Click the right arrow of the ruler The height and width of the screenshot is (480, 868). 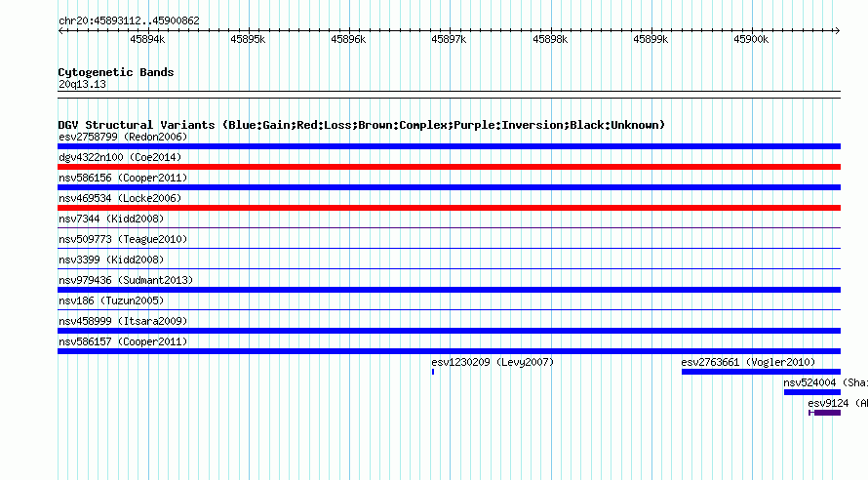[837, 31]
